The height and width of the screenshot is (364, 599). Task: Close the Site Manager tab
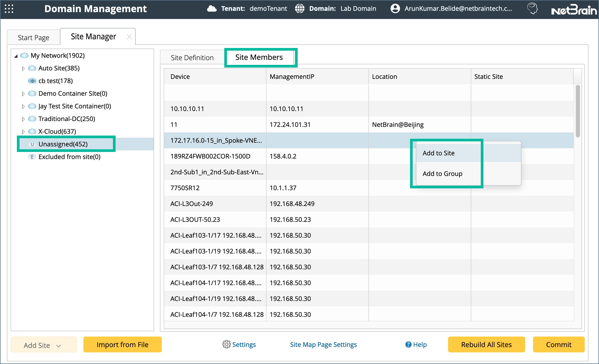click(129, 37)
